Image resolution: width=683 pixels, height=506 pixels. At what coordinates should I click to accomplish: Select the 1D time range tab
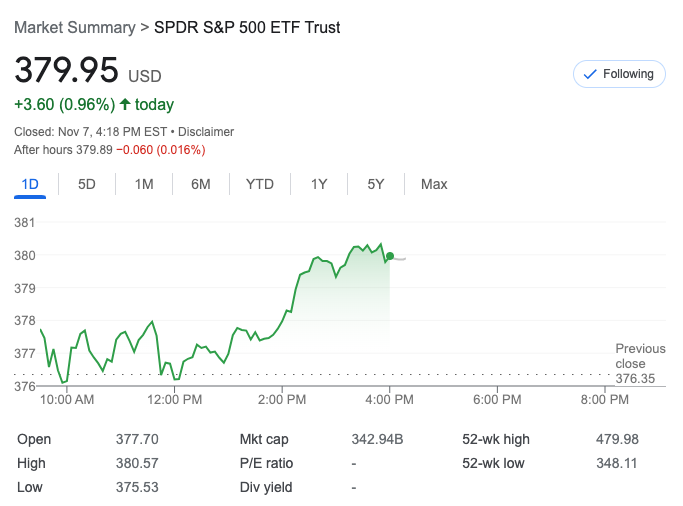click(30, 184)
